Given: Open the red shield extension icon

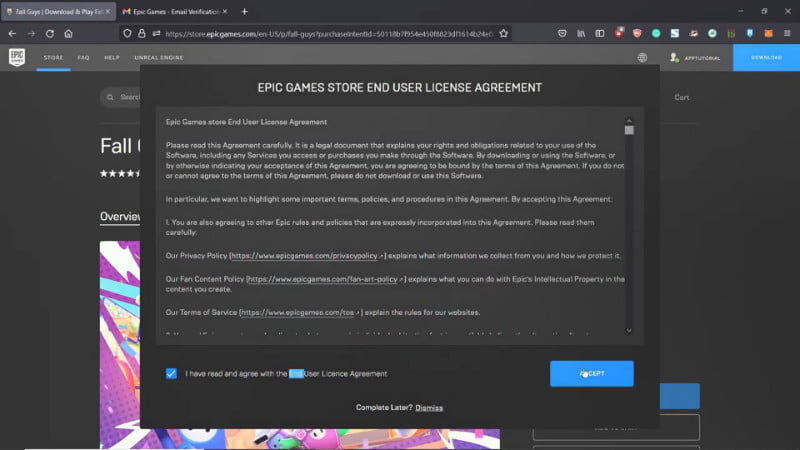Looking at the screenshot, I should tap(637, 34).
